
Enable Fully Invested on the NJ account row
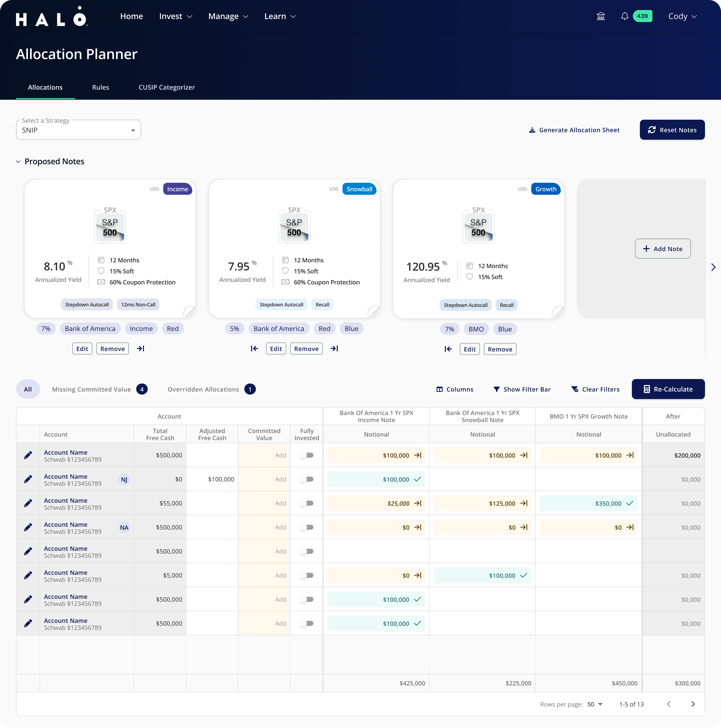306,479
